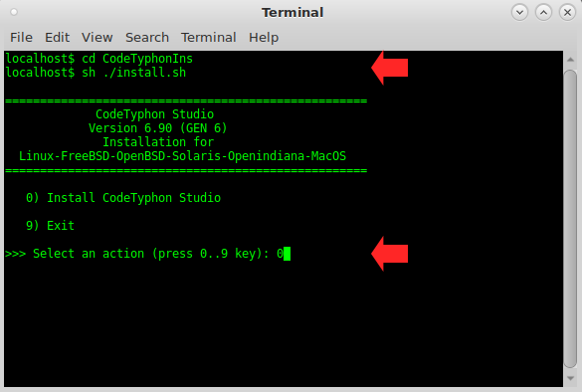
Task: Click the top red arrow annotation
Action: coord(389,68)
